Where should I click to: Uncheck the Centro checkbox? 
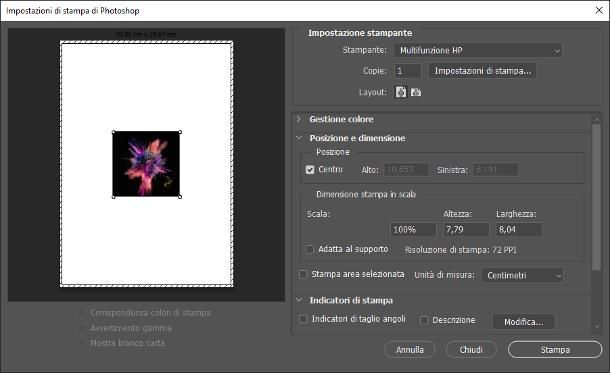tap(310, 170)
